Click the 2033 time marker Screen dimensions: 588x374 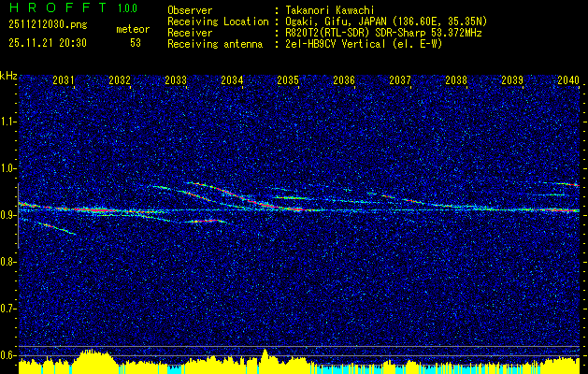[x=176, y=79]
